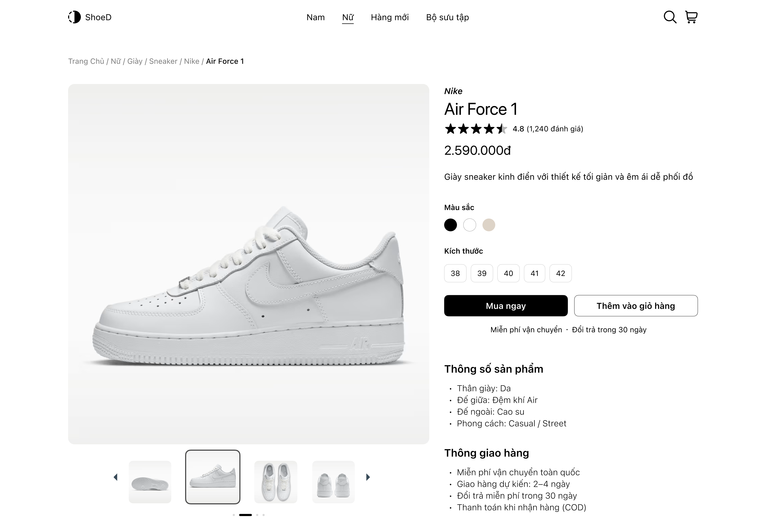Select the beige color swatch
The image size is (766, 532).
[x=489, y=225]
